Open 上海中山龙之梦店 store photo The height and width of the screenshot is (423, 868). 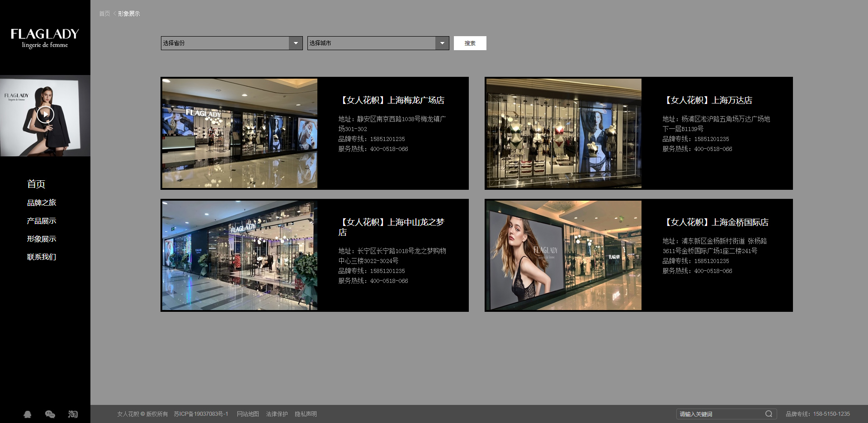tap(240, 255)
